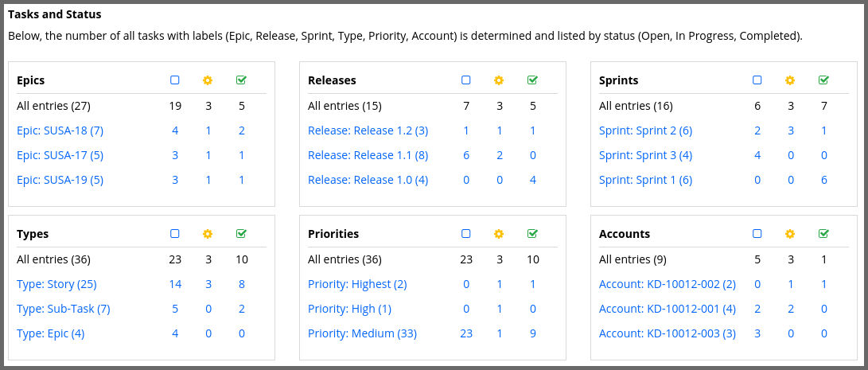Open the Account: KD-10012-001 (4) link
The image size is (868, 370).
pos(667,309)
